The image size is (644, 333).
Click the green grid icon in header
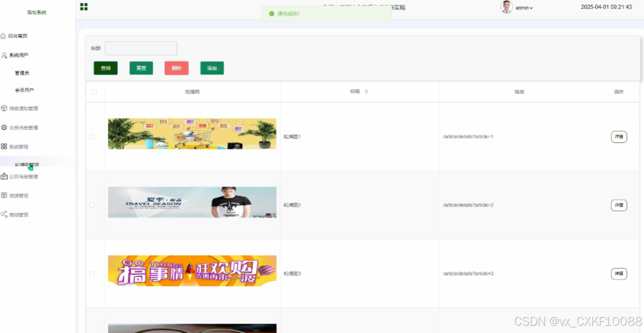coord(84,7)
